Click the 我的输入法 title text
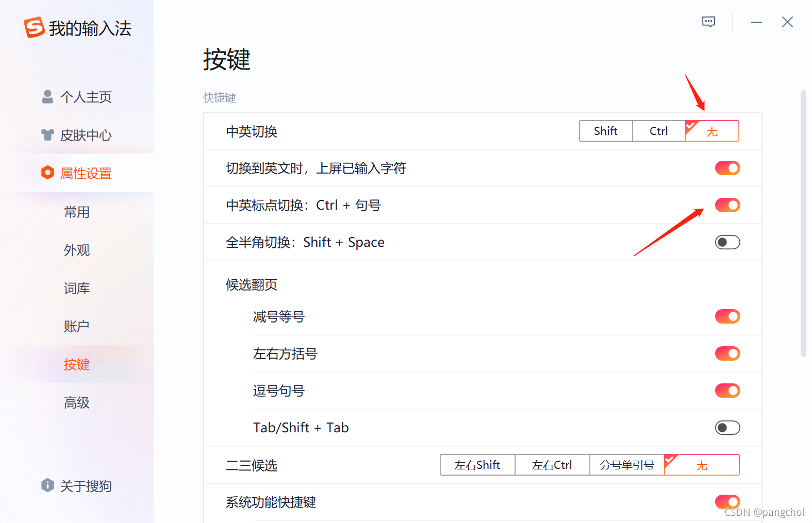This screenshot has width=812, height=523. pos(90,28)
